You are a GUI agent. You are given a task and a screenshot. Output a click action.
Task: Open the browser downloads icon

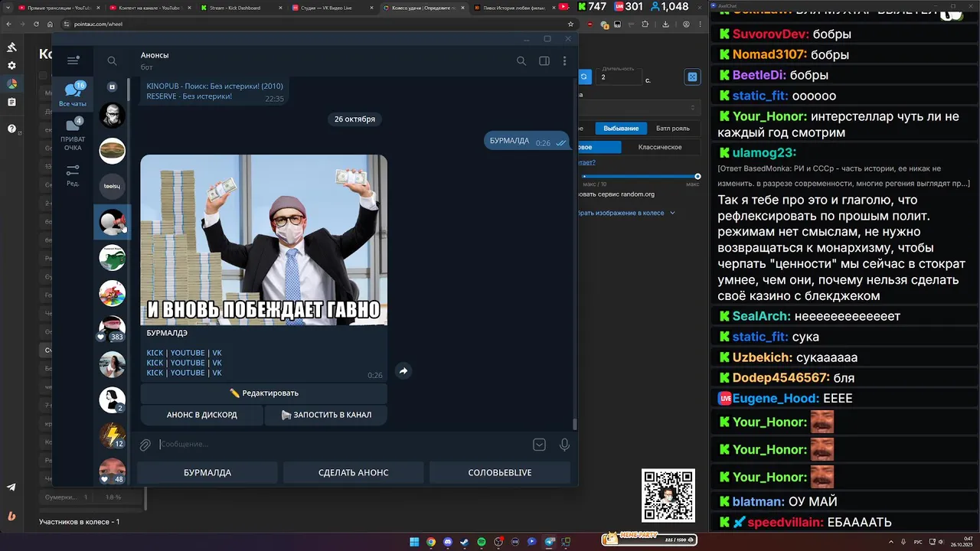point(665,24)
